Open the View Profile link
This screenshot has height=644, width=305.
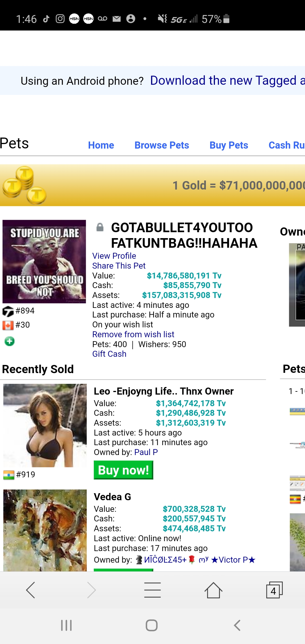[114, 256]
